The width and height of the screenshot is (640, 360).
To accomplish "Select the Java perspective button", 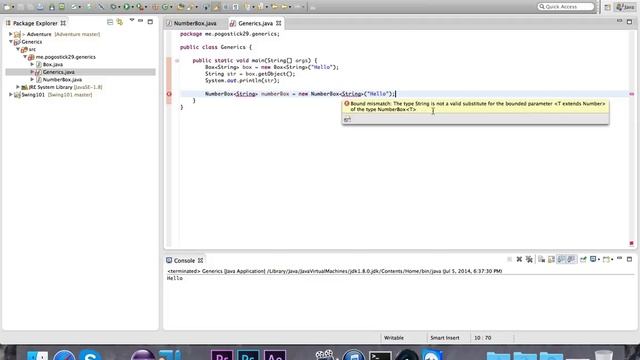I will click(x=625, y=7).
